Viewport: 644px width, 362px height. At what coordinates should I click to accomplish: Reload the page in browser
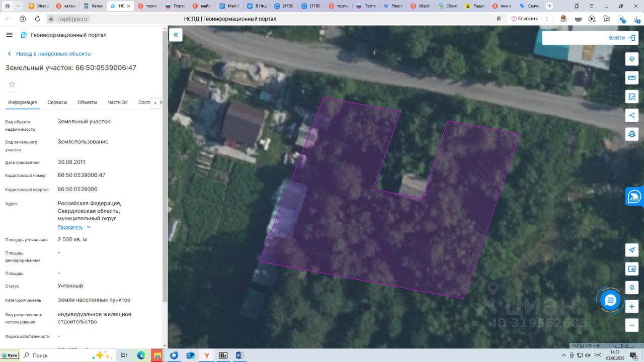[x=37, y=19]
